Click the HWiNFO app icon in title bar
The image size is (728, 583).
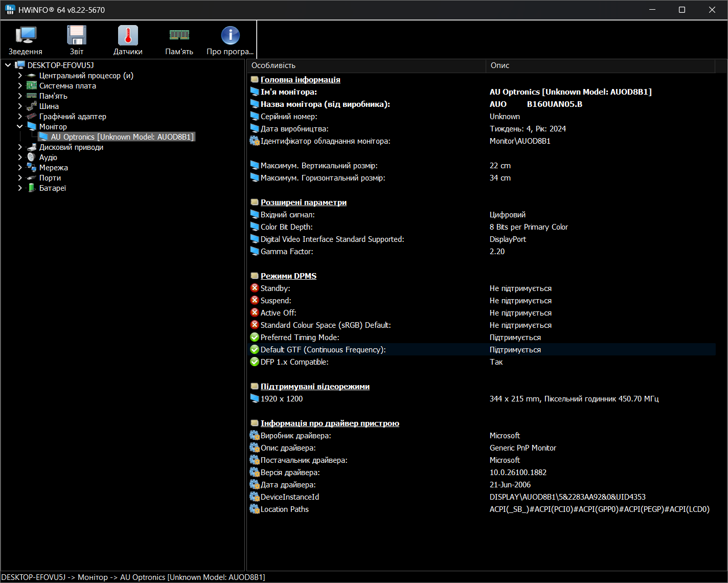[10, 10]
